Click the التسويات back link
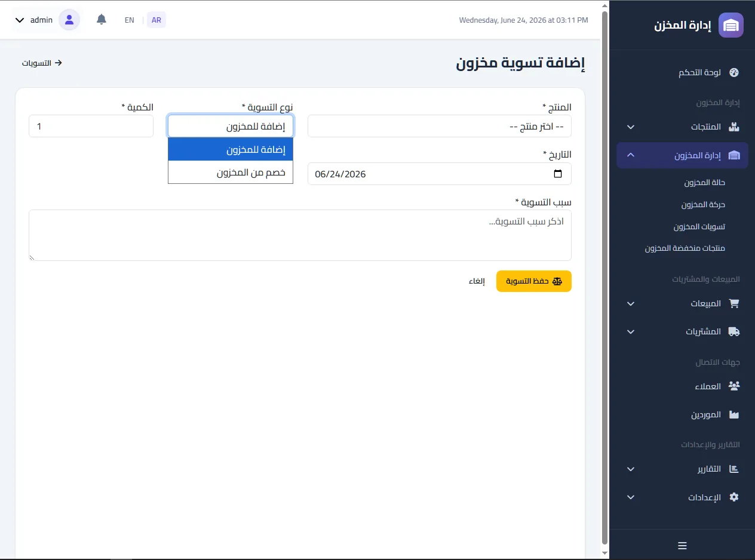Image resolution: width=755 pixels, height=560 pixels. click(x=42, y=63)
